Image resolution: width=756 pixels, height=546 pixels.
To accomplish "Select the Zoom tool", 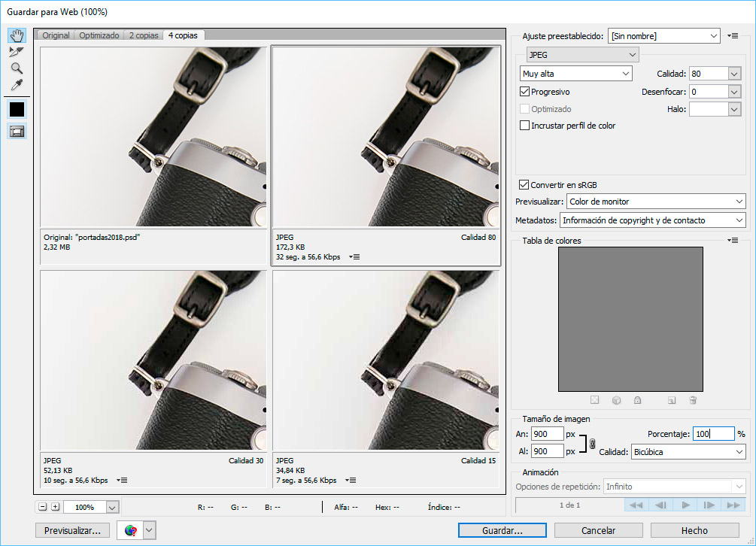I will [x=17, y=68].
